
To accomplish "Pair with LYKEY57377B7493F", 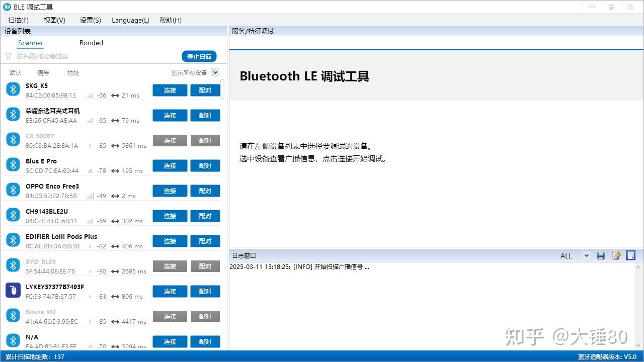I will (205, 291).
